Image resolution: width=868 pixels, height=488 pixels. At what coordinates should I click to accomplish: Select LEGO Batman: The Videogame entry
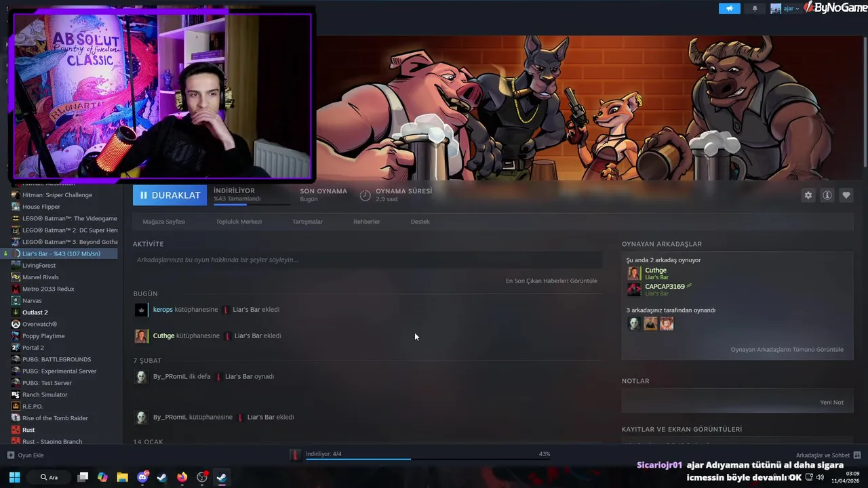click(x=70, y=218)
